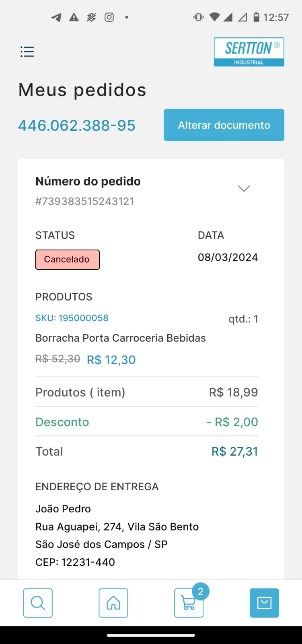Click the Alterar documento button
This screenshot has height=644, width=302.
tap(224, 125)
